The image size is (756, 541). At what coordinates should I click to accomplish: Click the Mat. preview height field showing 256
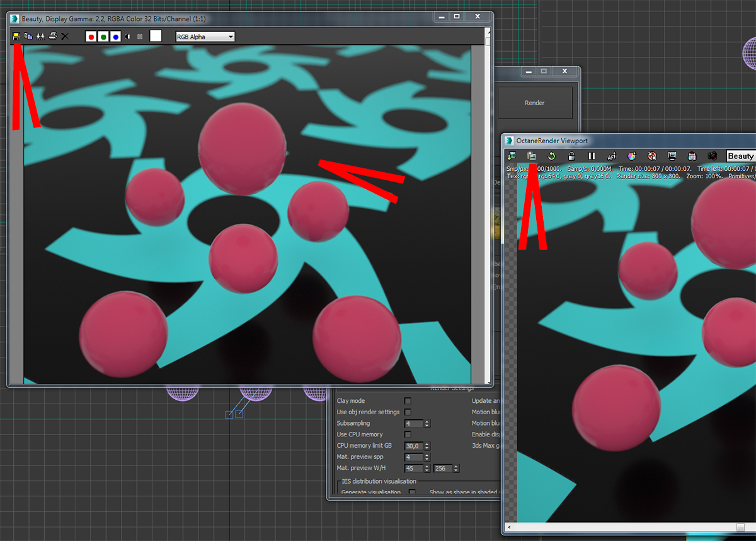coord(442,468)
